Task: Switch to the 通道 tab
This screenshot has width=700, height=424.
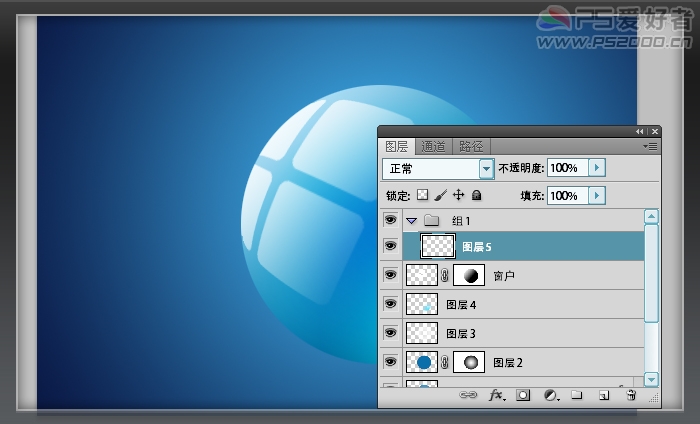Action: pyautogui.click(x=433, y=146)
